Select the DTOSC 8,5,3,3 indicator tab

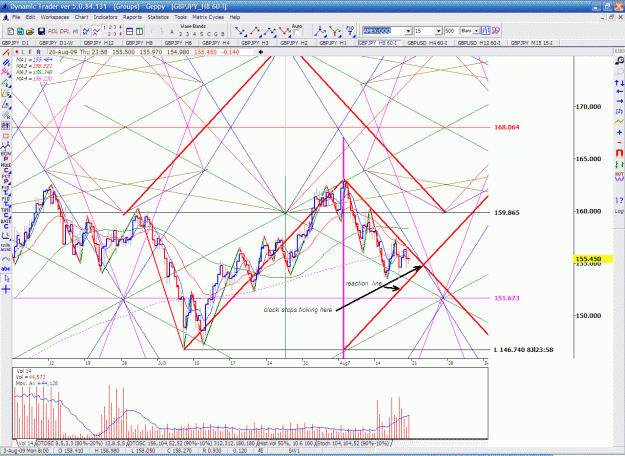[x=81, y=443]
